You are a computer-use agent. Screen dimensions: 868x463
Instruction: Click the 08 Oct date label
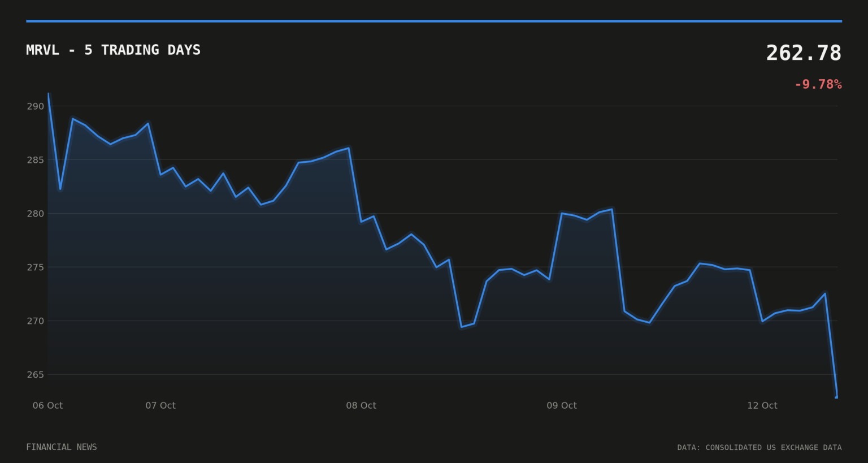[x=361, y=405]
